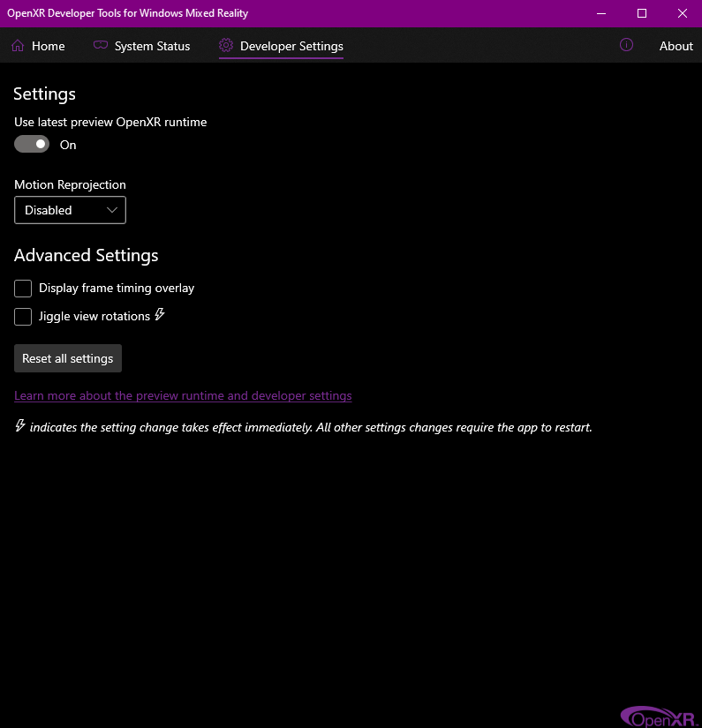Click the "Advanced Settings" heading

click(87, 255)
